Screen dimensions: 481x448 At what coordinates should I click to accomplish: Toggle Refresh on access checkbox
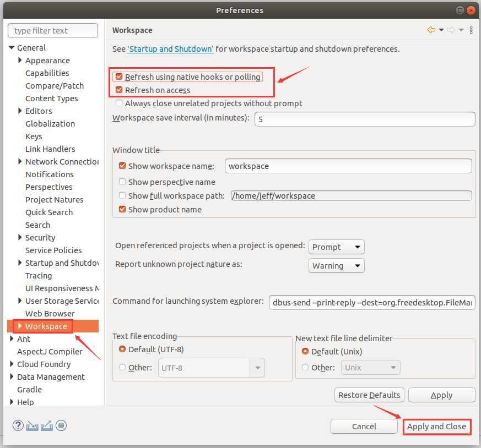tap(119, 90)
